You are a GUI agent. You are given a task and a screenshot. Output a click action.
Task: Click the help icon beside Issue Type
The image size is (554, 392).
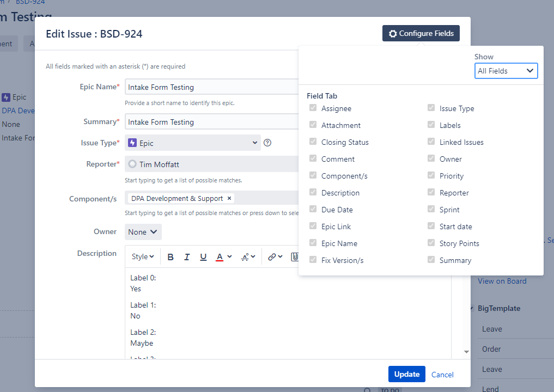pos(267,143)
